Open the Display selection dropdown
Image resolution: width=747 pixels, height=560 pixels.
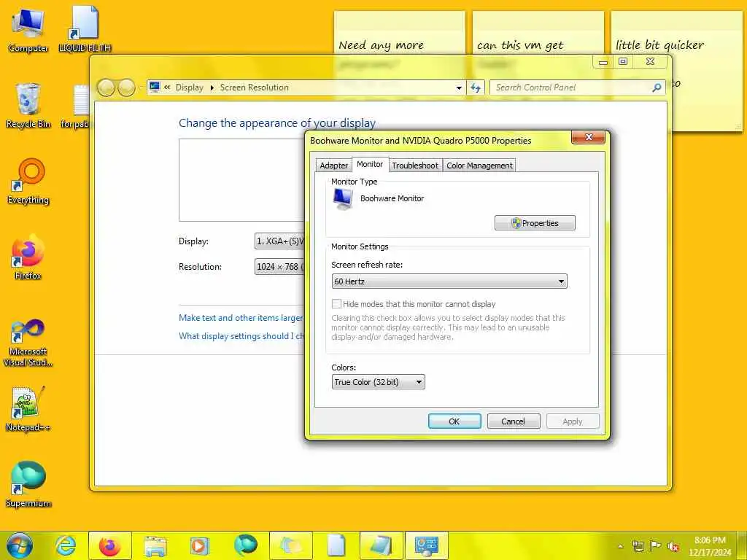pos(279,241)
